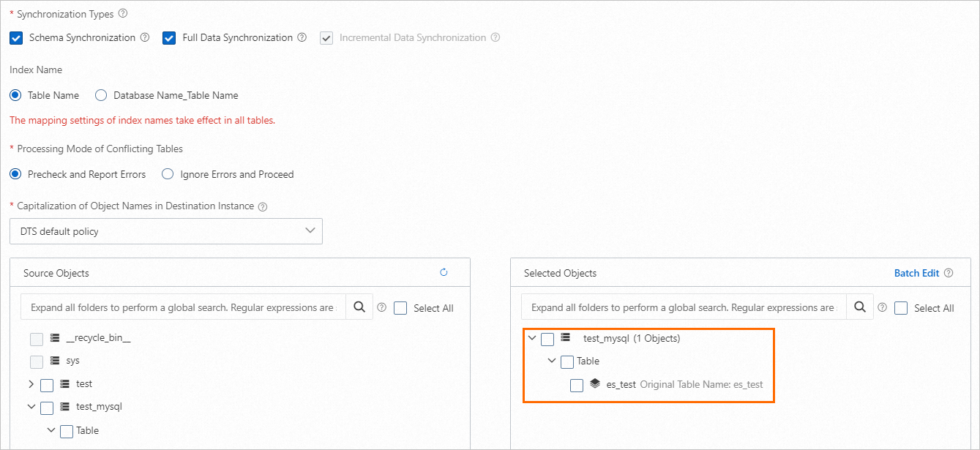
Task: Click help icon next to Capitalization label
Action: pyautogui.click(x=263, y=207)
